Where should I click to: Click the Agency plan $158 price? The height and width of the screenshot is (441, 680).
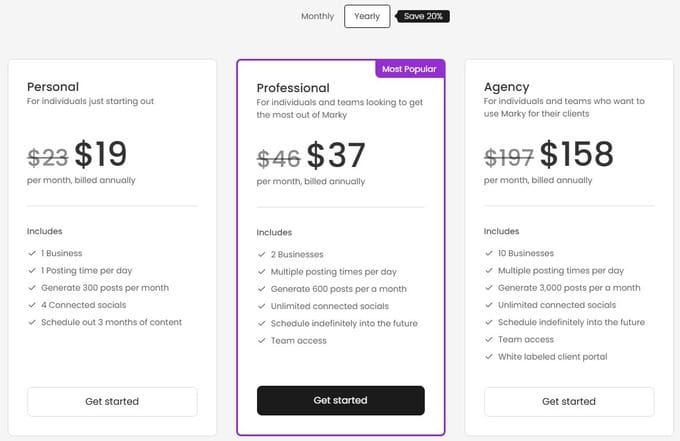coord(577,154)
